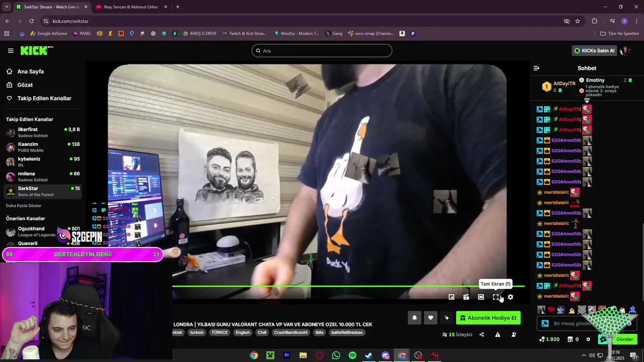The image size is (644, 362).
Task: Select SerkStar channel in sidebar
Action: pos(43,191)
